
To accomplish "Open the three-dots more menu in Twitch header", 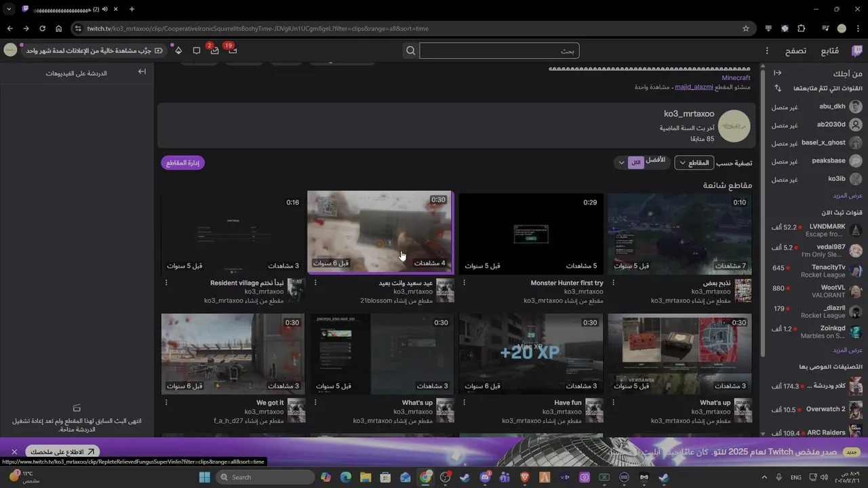I will [767, 51].
